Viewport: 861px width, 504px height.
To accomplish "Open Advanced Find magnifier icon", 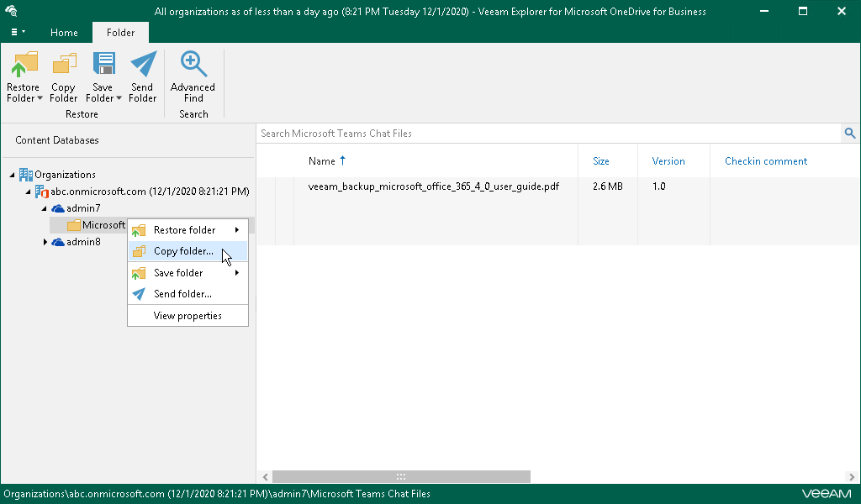I will click(193, 64).
